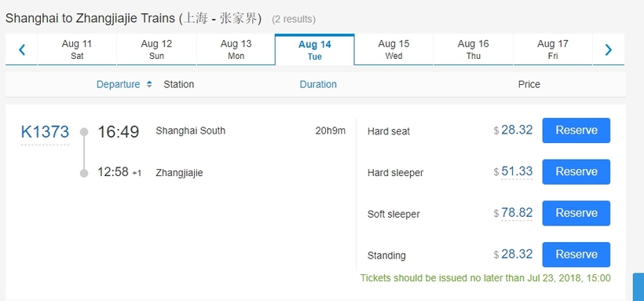Sort results by Duration
The width and height of the screenshot is (644, 301).
pyautogui.click(x=318, y=84)
